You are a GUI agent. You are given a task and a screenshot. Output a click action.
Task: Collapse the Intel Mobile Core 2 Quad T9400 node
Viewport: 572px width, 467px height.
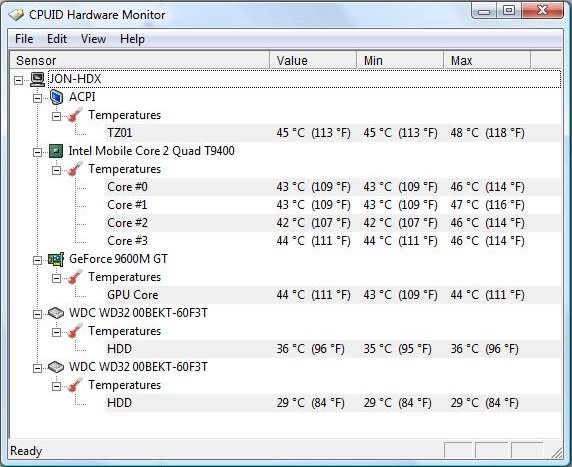point(37,152)
